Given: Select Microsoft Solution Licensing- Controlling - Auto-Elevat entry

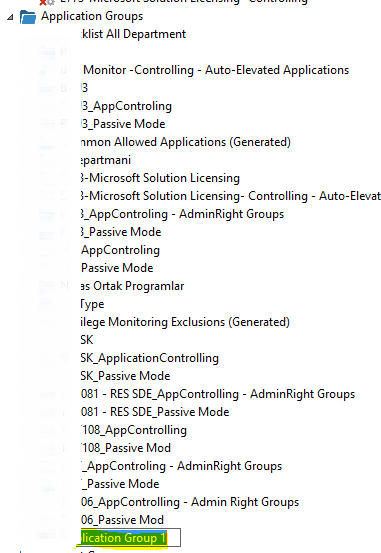Looking at the screenshot, I should click(231, 196).
